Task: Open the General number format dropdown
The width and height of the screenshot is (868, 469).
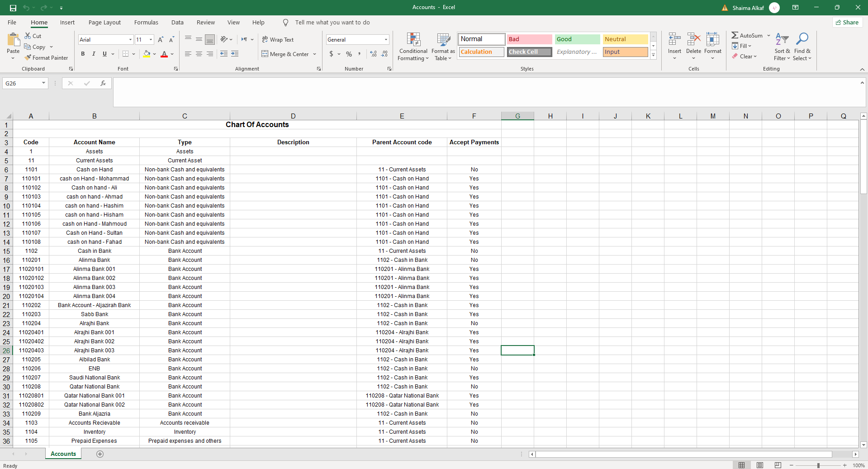Action: coord(386,40)
